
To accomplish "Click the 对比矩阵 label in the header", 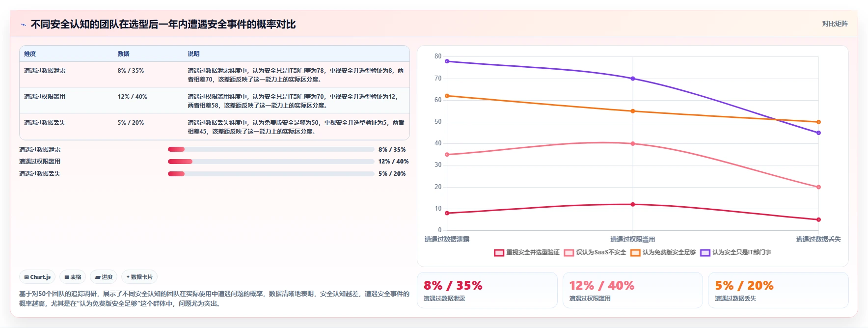I will tap(835, 24).
